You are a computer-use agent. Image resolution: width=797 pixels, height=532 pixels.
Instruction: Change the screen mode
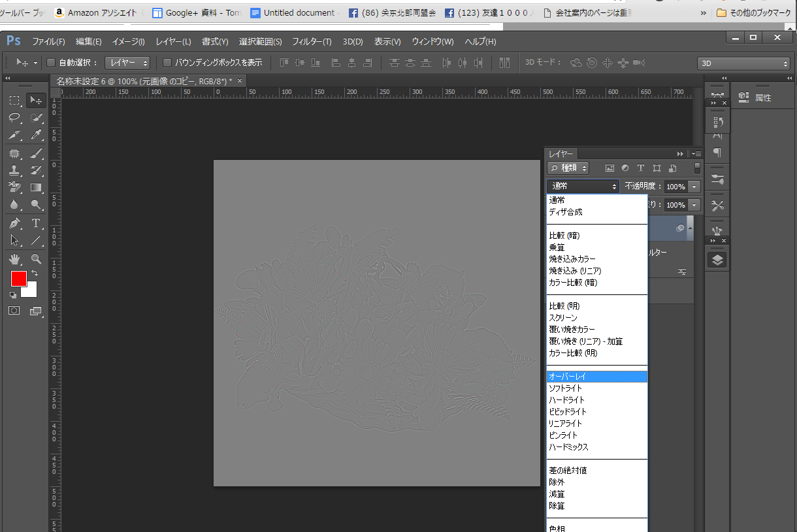pos(36,311)
